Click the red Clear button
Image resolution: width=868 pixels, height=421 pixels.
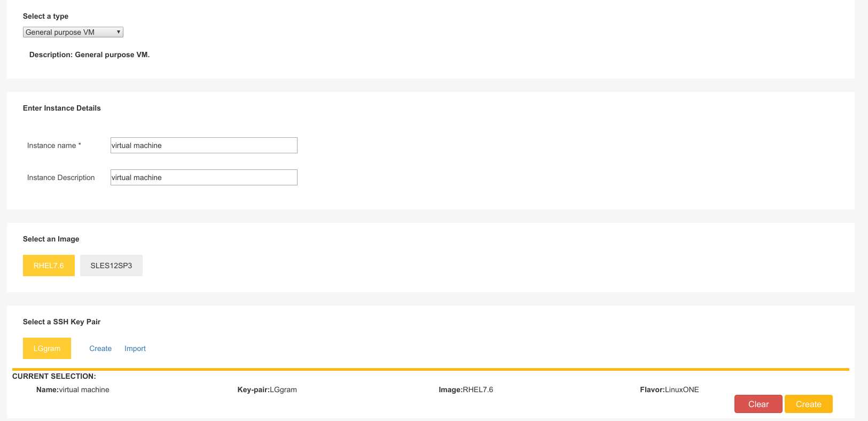pos(758,404)
